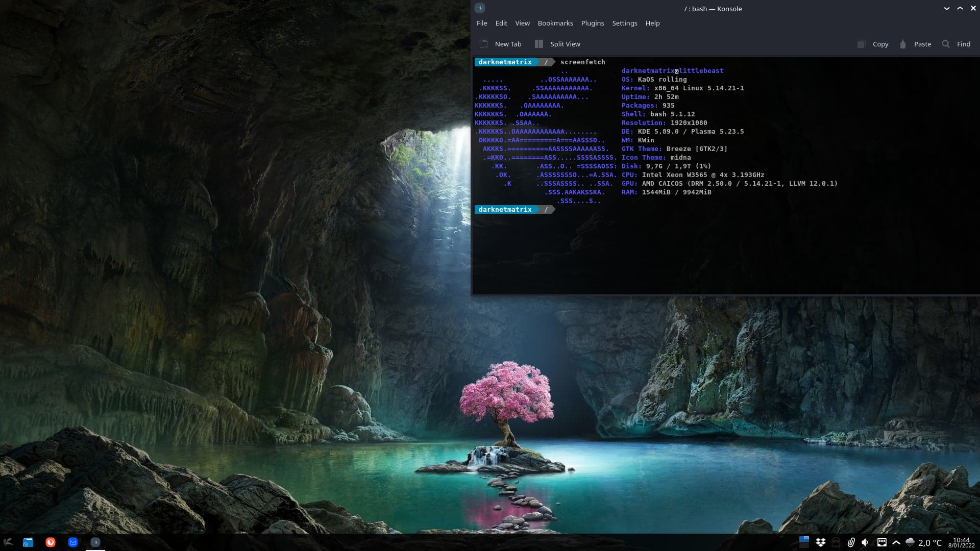Image resolution: width=980 pixels, height=551 pixels.
Task: Open the Plugins menu in Konsole
Action: click(x=592, y=23)
